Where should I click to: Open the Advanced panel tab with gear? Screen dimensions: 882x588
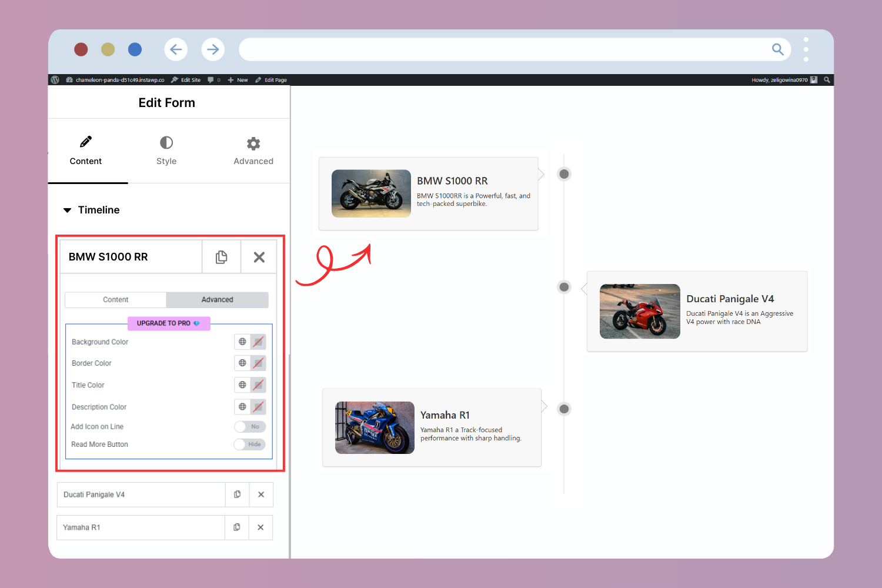point(253,151)
